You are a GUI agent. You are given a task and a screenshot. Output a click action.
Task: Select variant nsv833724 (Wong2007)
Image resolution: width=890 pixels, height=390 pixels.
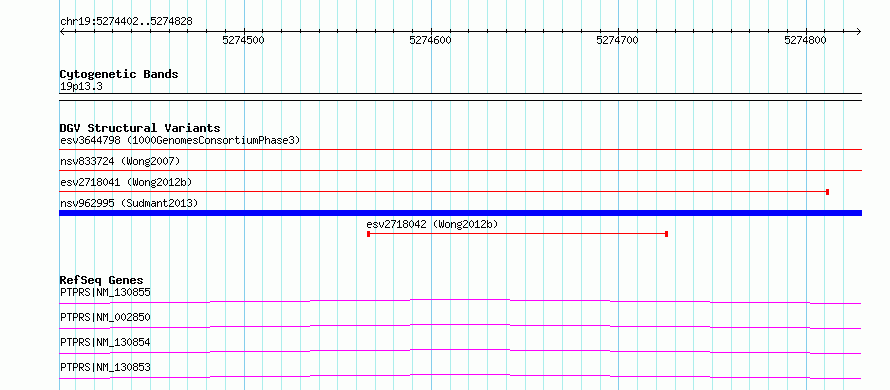point(120,162)
